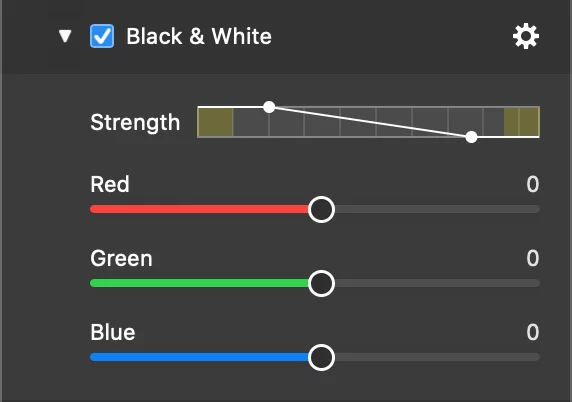Collapse the Black & White section triangle
The width and height of the screenshot is (572, 402).
[x=65, y=36]
